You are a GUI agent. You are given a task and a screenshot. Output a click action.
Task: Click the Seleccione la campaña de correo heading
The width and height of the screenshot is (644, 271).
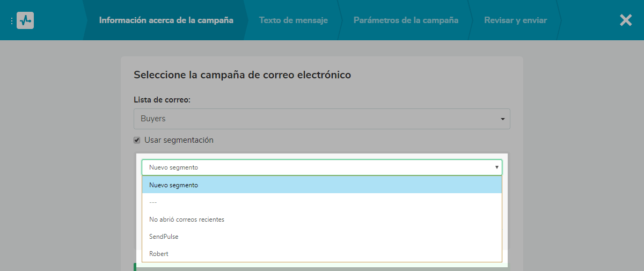tap(242, 75)
